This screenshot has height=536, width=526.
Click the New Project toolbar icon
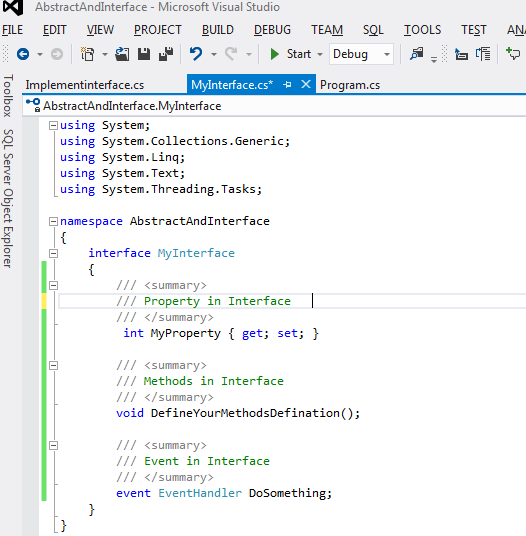click(x=87, y=54)
